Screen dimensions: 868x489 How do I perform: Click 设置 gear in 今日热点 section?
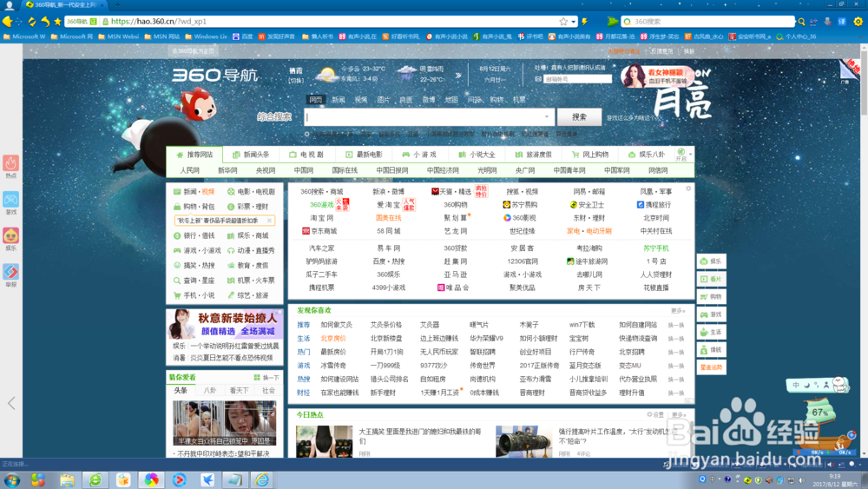point(655,415)
